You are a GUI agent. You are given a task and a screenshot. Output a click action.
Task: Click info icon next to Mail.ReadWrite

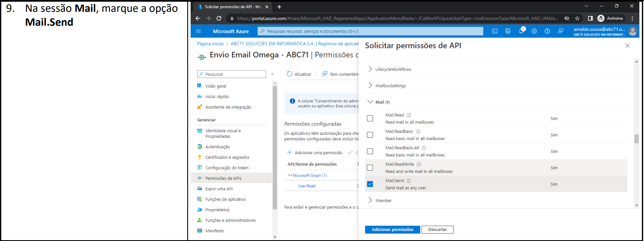419,164
